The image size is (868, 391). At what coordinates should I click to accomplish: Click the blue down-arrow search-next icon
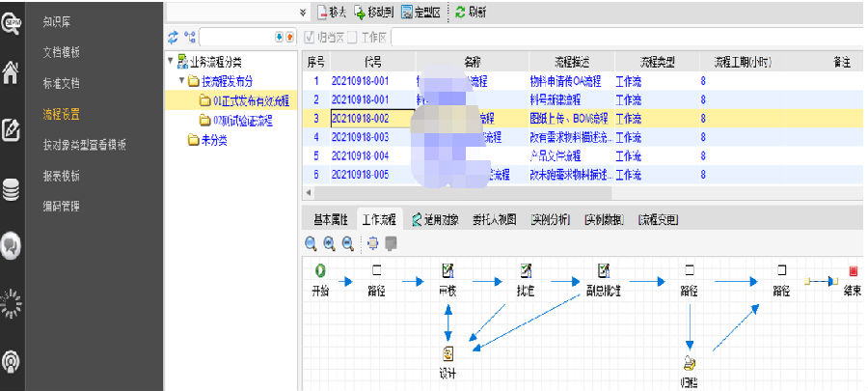280,37
